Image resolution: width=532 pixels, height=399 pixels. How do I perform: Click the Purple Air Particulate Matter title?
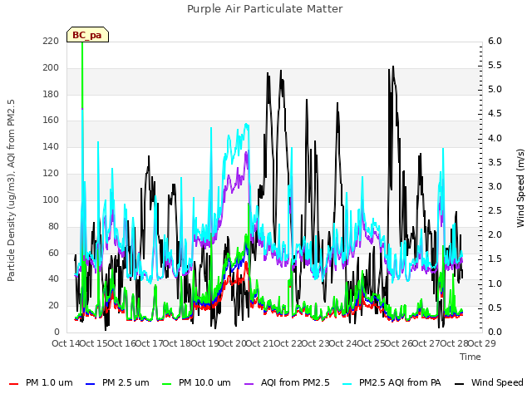click(265, 8)
